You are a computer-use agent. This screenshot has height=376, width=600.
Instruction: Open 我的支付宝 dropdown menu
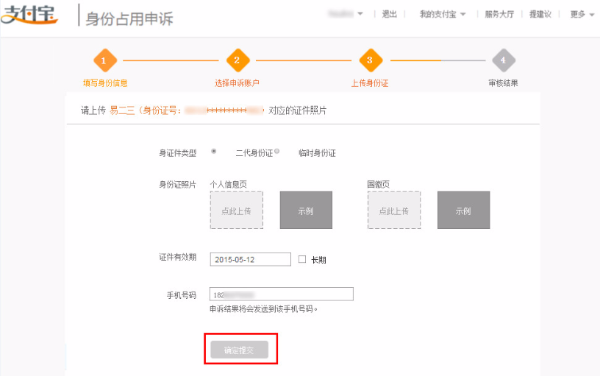pos(442,15)
